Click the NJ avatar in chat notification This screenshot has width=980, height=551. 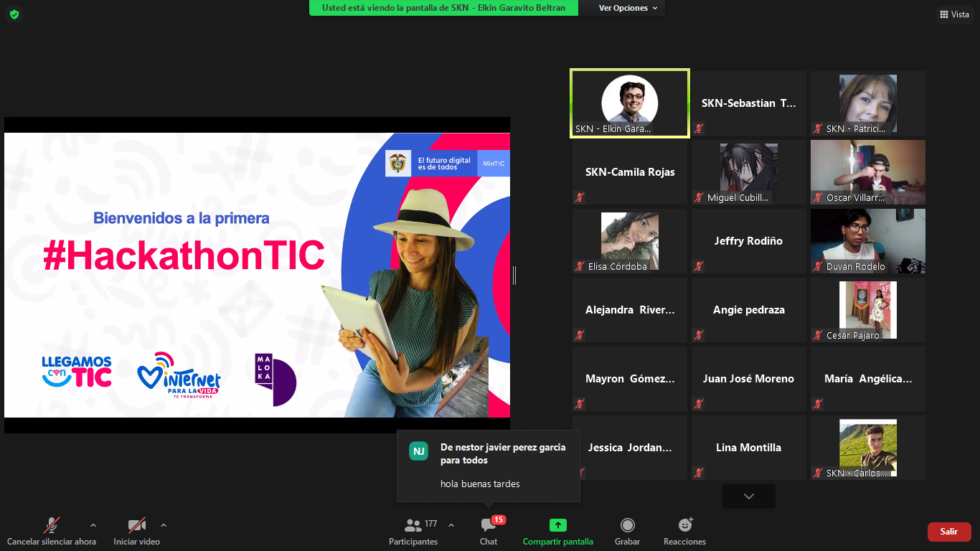tap(418, 451)
